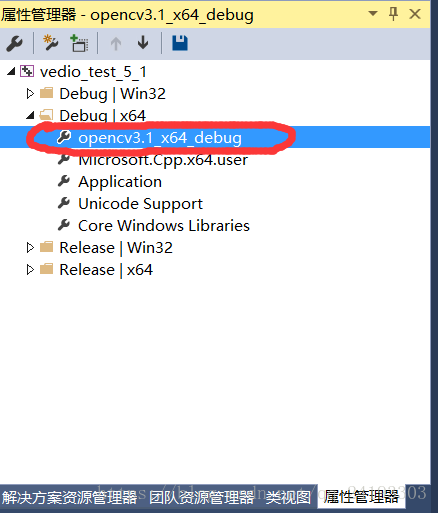Select the vedio_test_5_1 project

tap(93, 72)
